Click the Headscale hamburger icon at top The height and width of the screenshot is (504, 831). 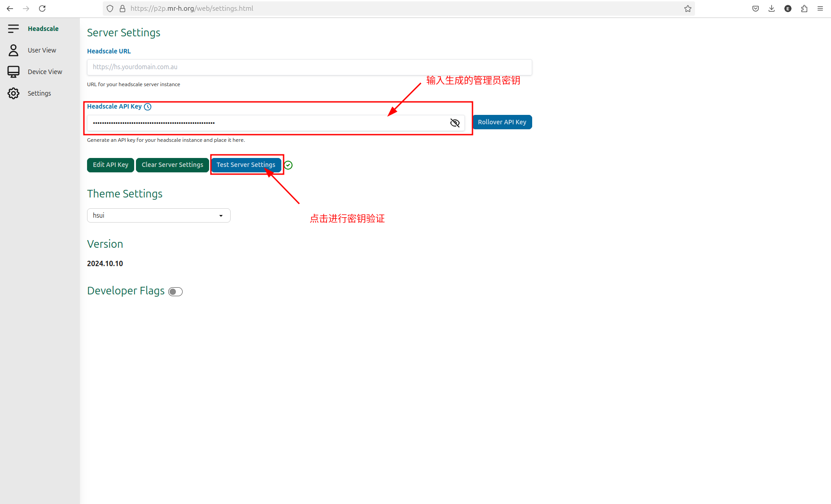click(x=13, y=28)
